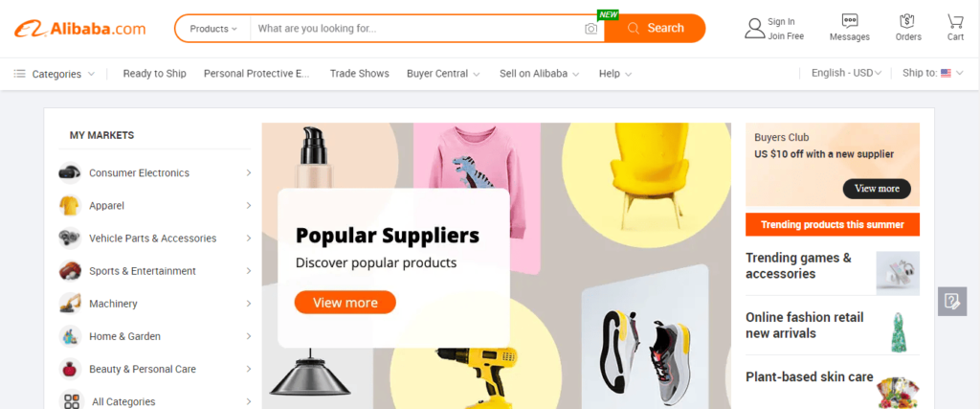Image resolution: width=980 pixels, height=409 pixels.
Task: Click View more under Popular Suppliers
Action: click(x=345, y=302)
